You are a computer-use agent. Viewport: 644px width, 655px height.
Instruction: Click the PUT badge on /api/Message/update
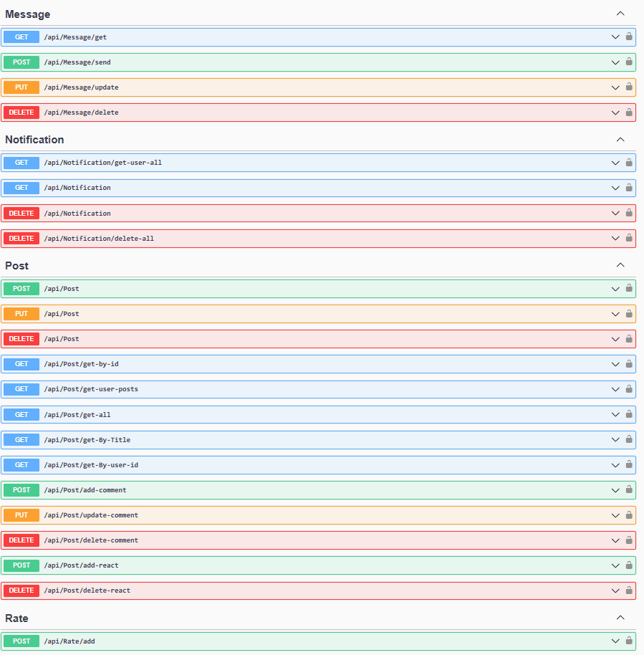[21, 87]
